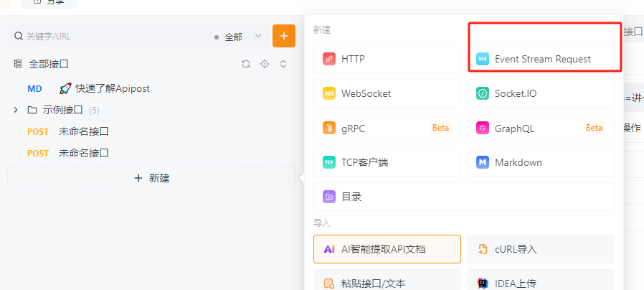Create a new WebSocket request

[387, 93]
